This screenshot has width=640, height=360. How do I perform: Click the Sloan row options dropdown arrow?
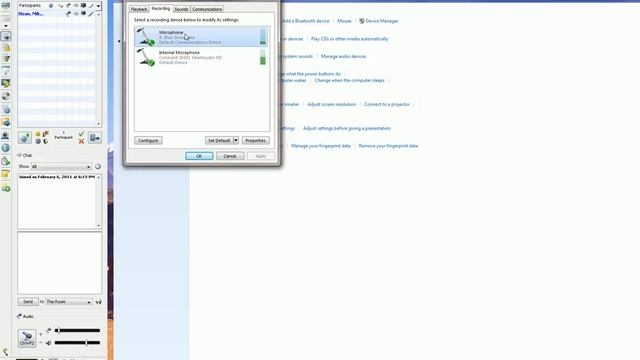[x=98, y=14]
